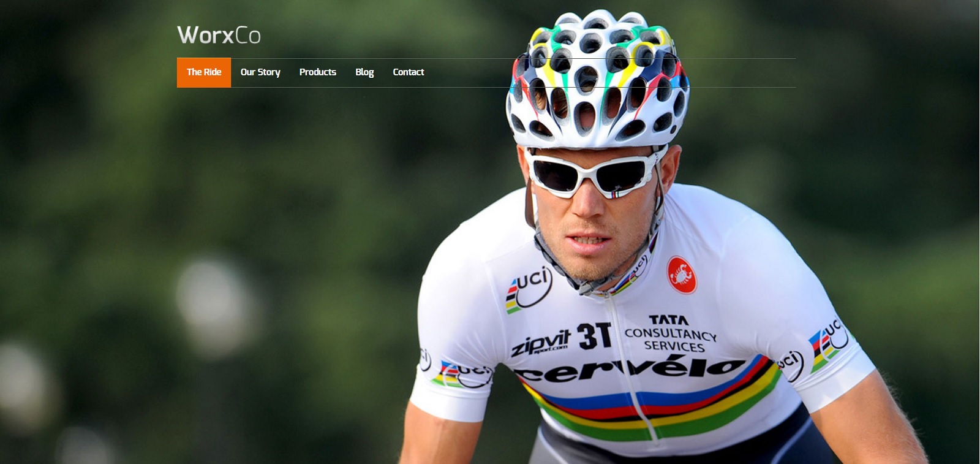This screenshot has width=980, height=464.
Task: Select the Contact link in navigation
Action: 409,72
